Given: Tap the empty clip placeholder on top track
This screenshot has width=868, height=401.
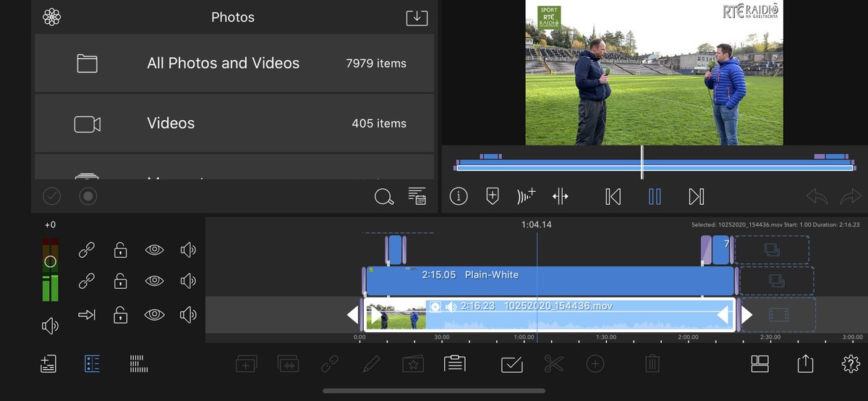Looking at the screenshot, I should pyautogui.click(x=772, y=250).
